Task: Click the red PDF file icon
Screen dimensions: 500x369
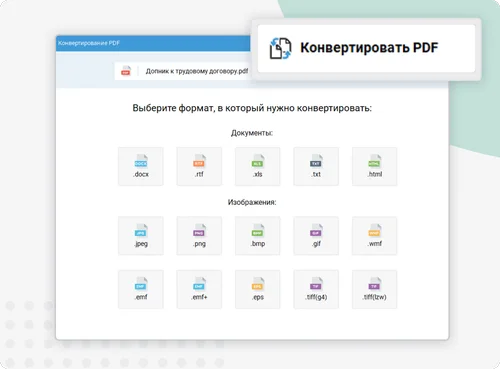Action: point(126,71)
